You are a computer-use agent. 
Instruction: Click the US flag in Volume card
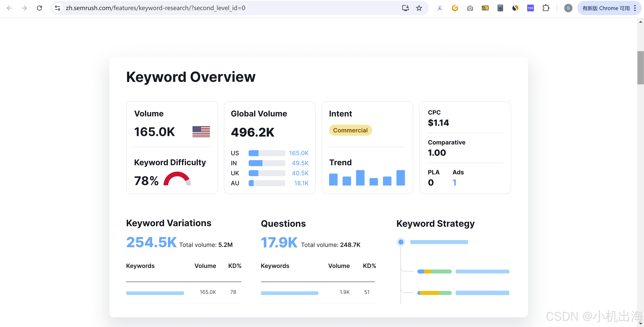(201, 132)
